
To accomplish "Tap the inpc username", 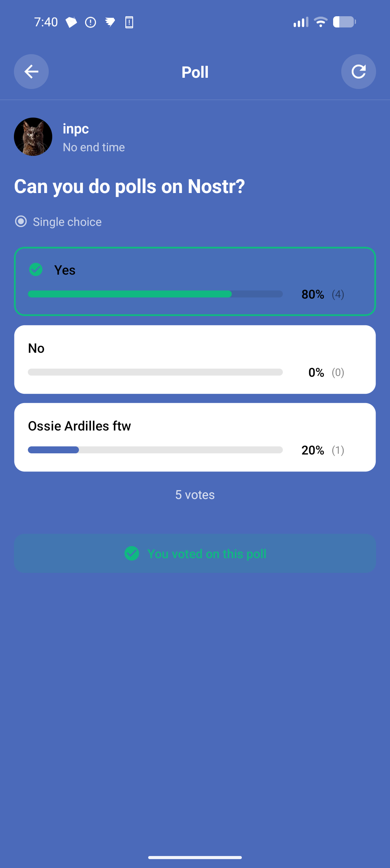I will point(76,129).
